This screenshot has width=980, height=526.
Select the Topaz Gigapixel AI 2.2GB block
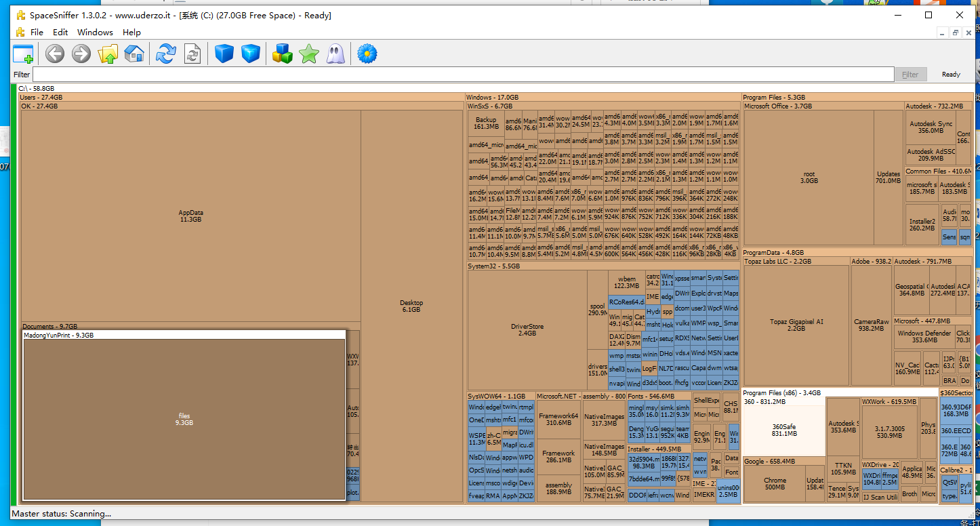tap(796, 325)
